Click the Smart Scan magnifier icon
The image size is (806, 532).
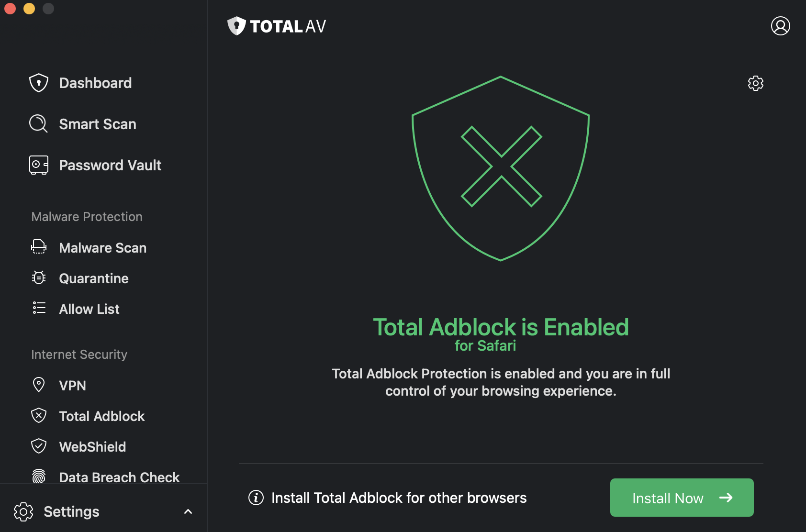coord(38,124)
